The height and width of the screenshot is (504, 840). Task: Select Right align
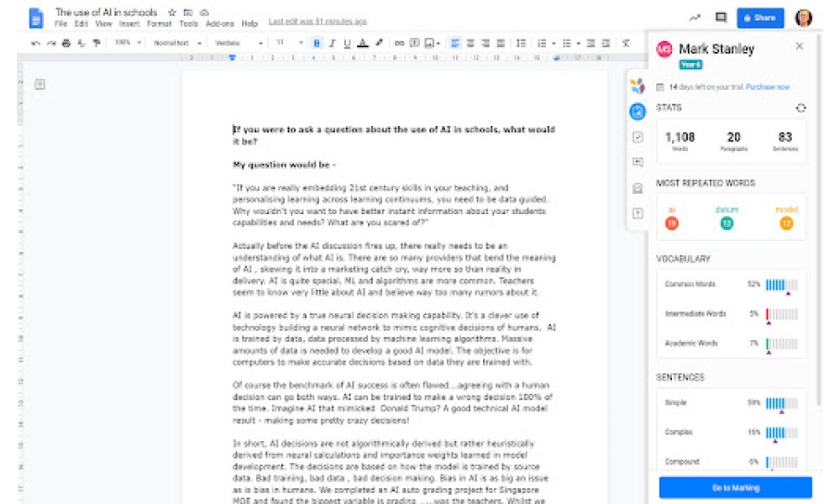pyautogui.click(x=486, y=43)
